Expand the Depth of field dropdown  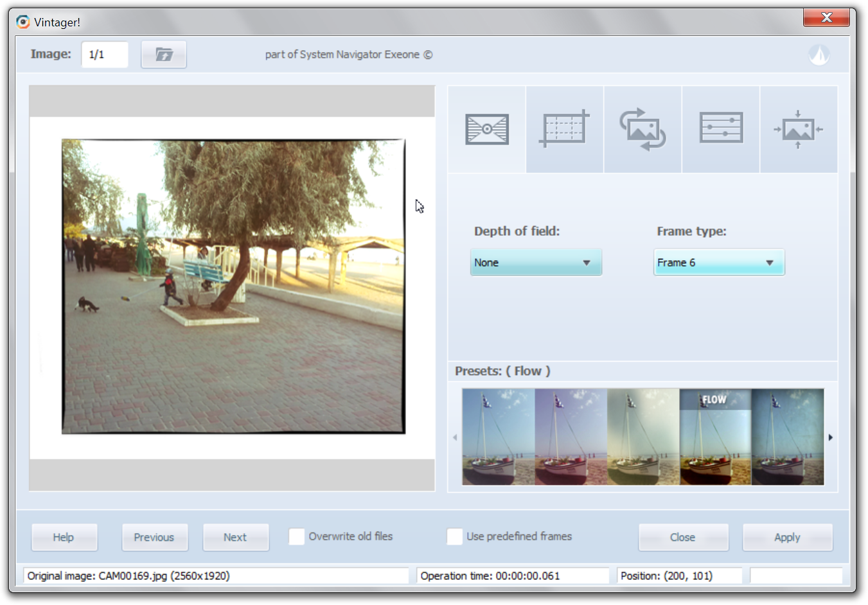pos(536,263)
